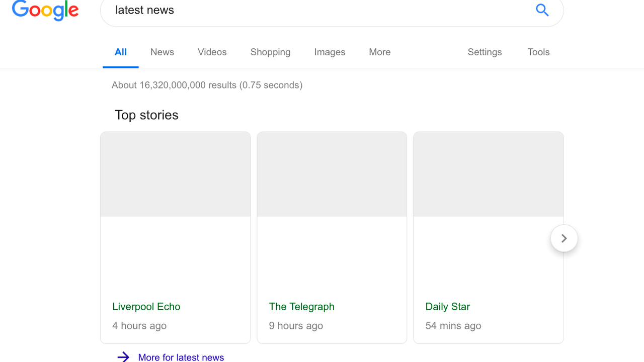Click the Daily Star source link

[448, 307]
